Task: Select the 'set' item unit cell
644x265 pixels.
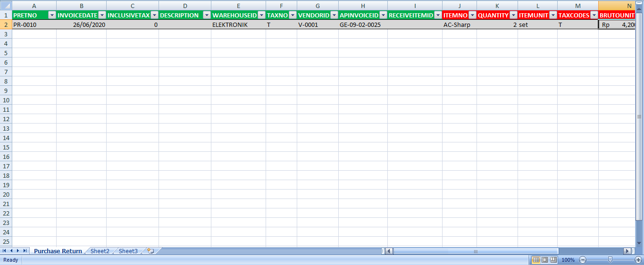Action: [x=537, y=25]
